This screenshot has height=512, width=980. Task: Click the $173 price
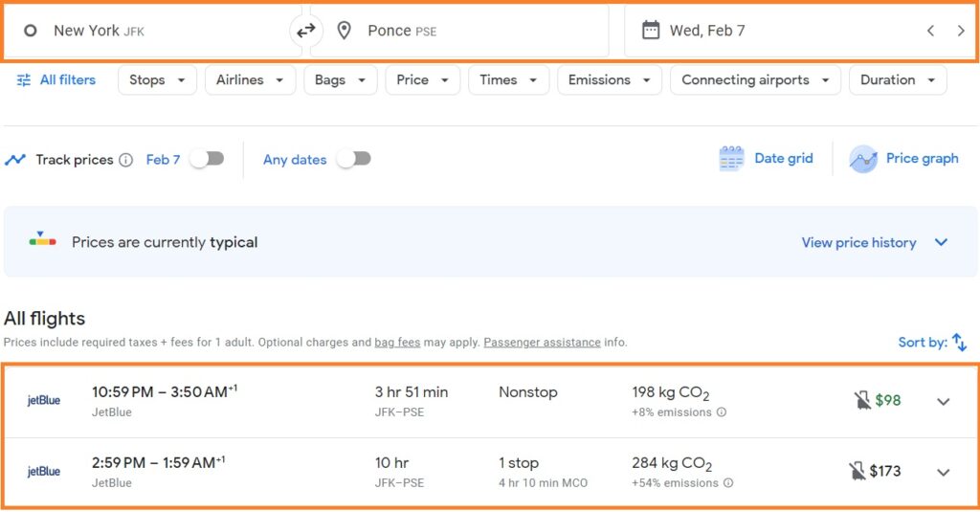[885, 471]
